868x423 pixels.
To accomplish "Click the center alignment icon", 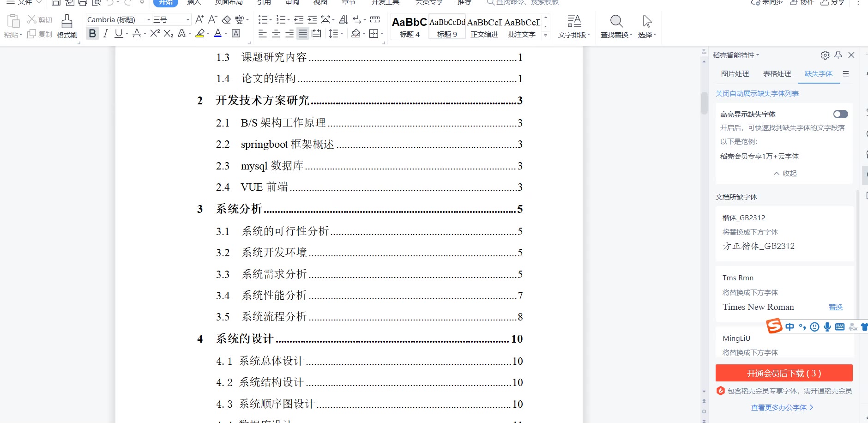I will click(276, 33).
